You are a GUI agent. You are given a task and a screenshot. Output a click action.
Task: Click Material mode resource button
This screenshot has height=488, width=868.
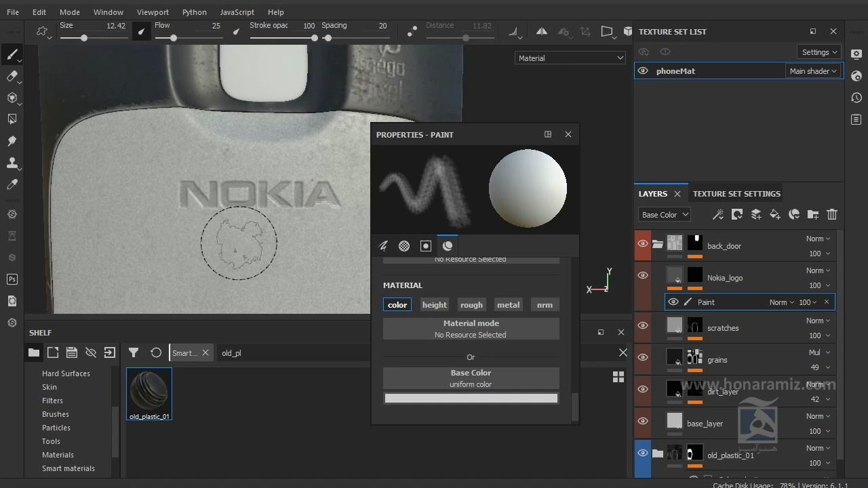click(x=471, y=329)
